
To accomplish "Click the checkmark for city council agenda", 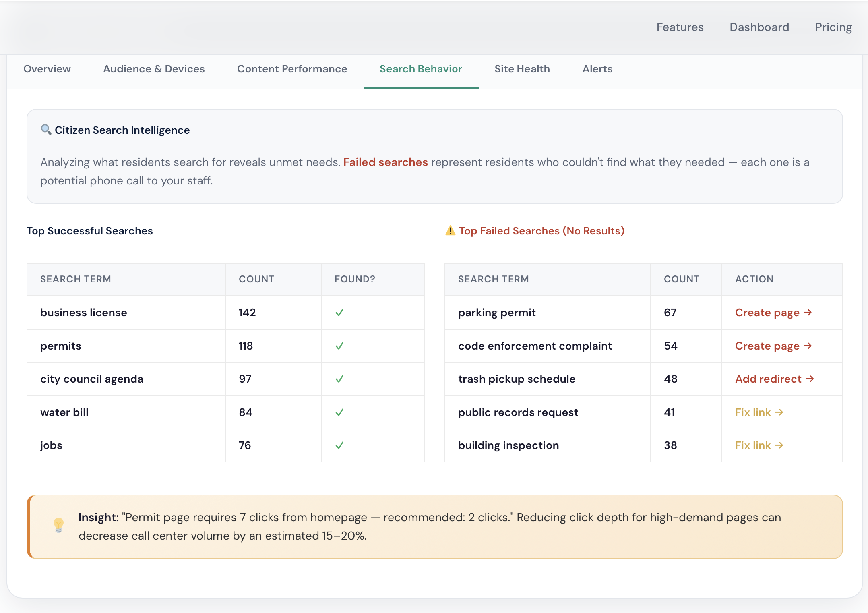I will point(339,379).
